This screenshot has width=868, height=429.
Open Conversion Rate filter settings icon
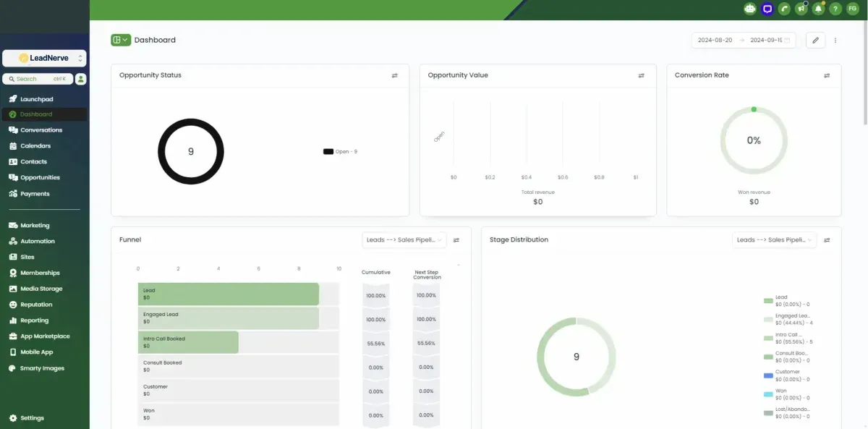827,75
